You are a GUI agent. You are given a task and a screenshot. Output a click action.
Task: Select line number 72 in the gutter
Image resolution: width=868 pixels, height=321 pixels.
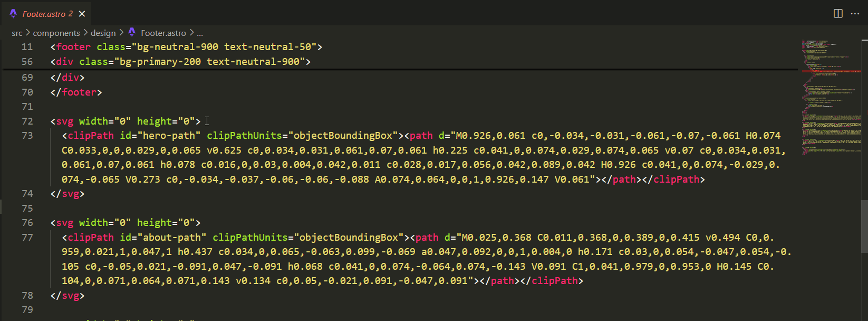27,121
